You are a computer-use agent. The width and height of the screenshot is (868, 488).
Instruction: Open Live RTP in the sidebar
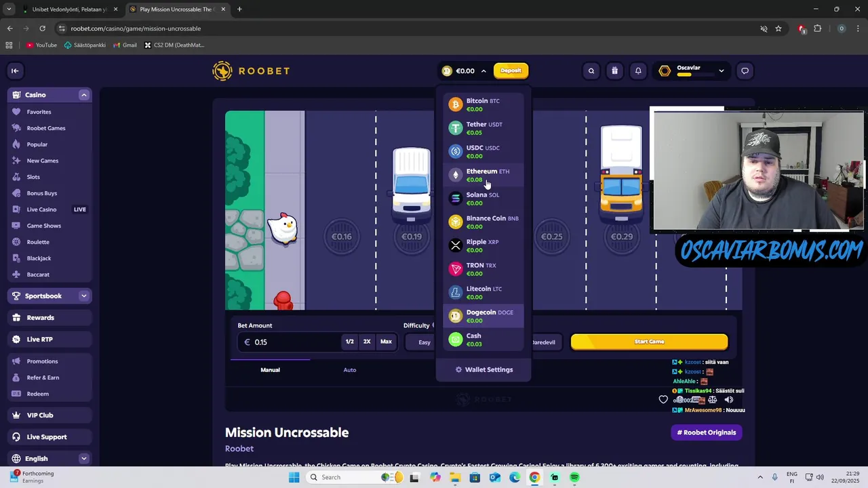[50, 339]
